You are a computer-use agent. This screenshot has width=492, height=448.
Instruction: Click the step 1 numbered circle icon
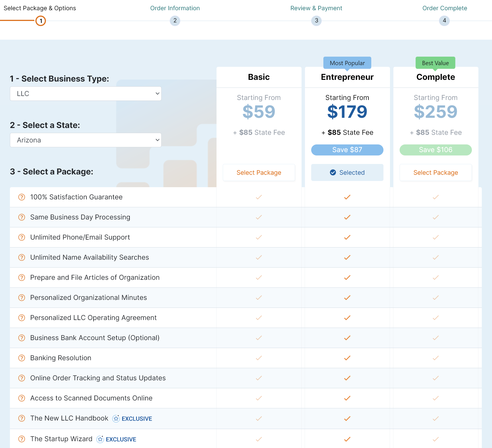(41, 21)
